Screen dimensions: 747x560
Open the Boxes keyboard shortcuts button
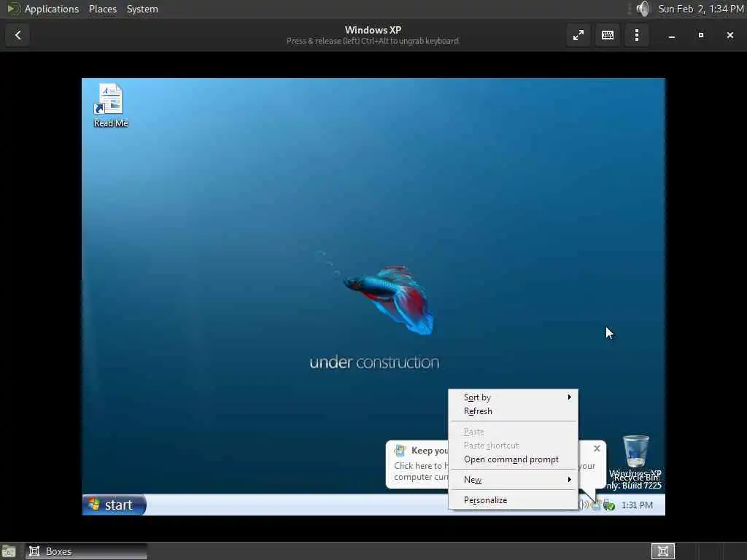[x=608, y=35]
